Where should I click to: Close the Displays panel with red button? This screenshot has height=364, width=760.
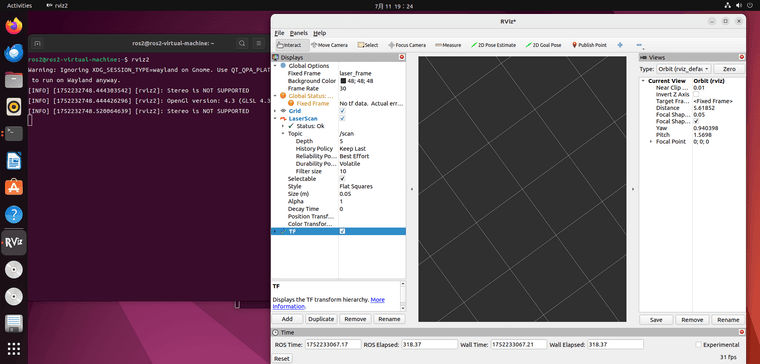tap(401, 57)
